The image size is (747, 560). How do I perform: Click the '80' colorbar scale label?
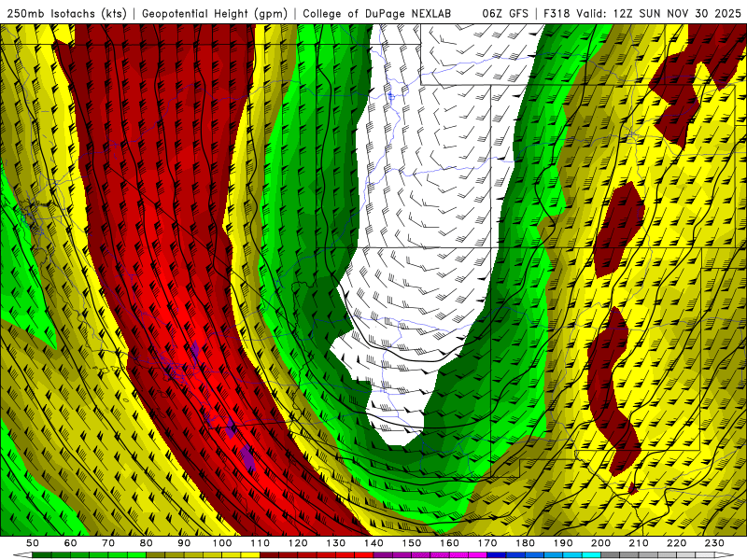coord(147,543)
